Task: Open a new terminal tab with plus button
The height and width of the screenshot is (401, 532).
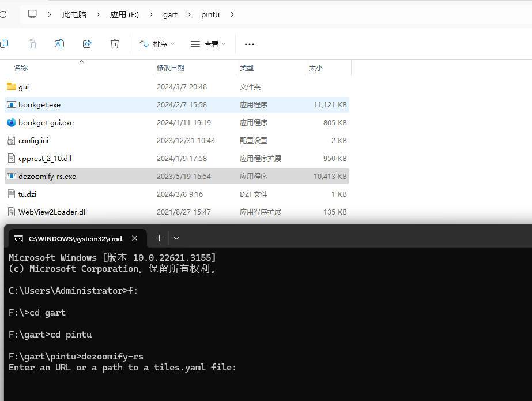Action: point(159,238)
